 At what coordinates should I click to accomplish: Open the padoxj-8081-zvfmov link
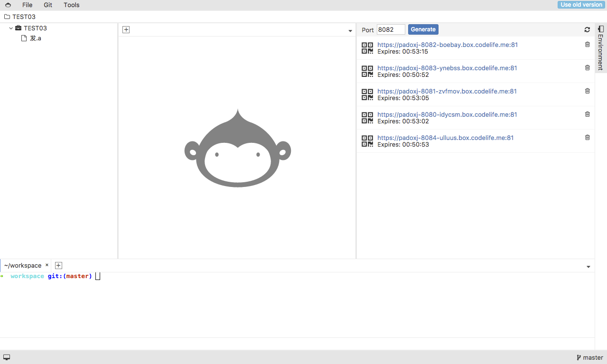[x=447, y=91]
